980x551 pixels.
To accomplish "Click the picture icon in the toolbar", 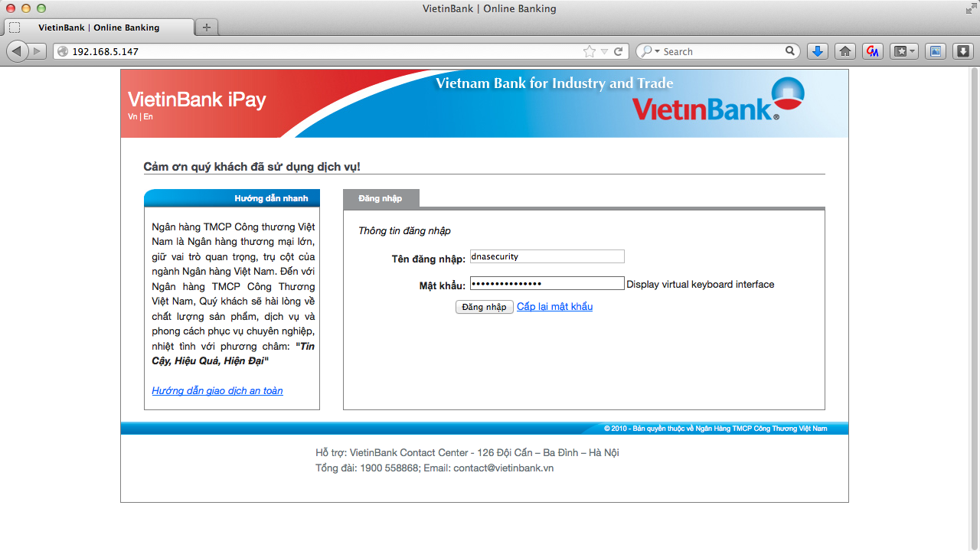I will pos(935,51).
